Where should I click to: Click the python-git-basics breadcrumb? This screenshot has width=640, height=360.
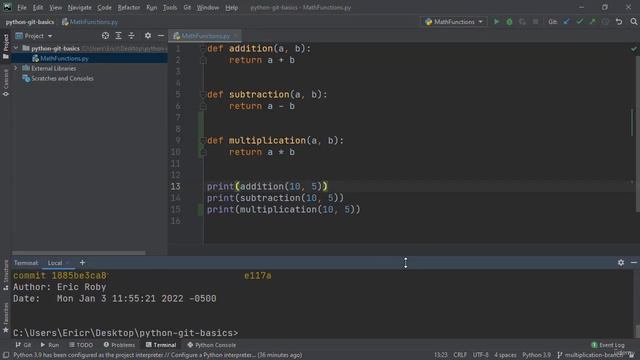click(x=30, y=22)
